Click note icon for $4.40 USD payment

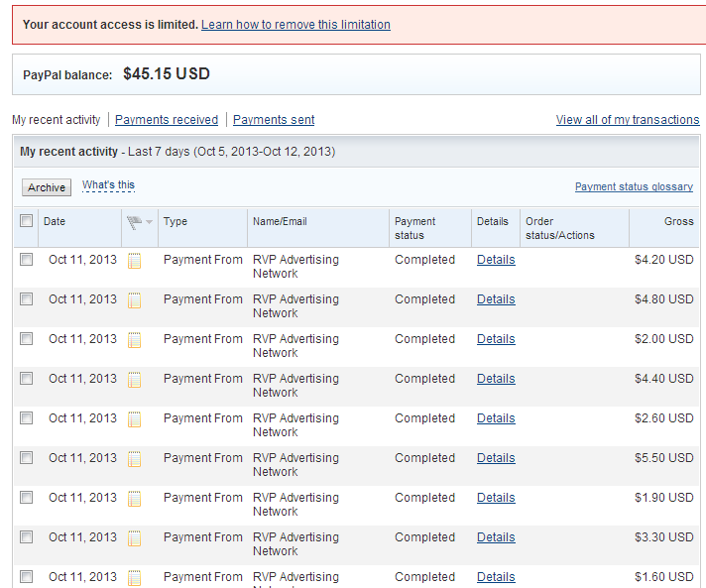pos(135,380)
